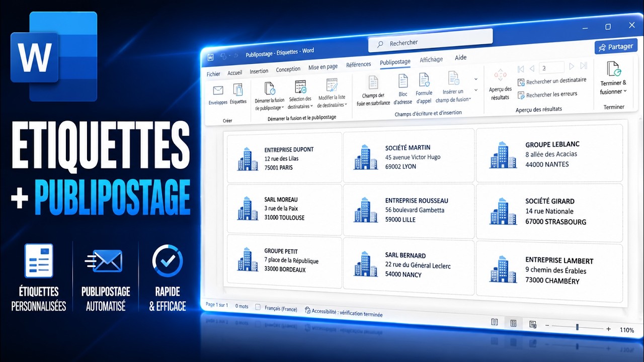Select the building icon beside GROUPE PETIT

click(x=248, y=259)
